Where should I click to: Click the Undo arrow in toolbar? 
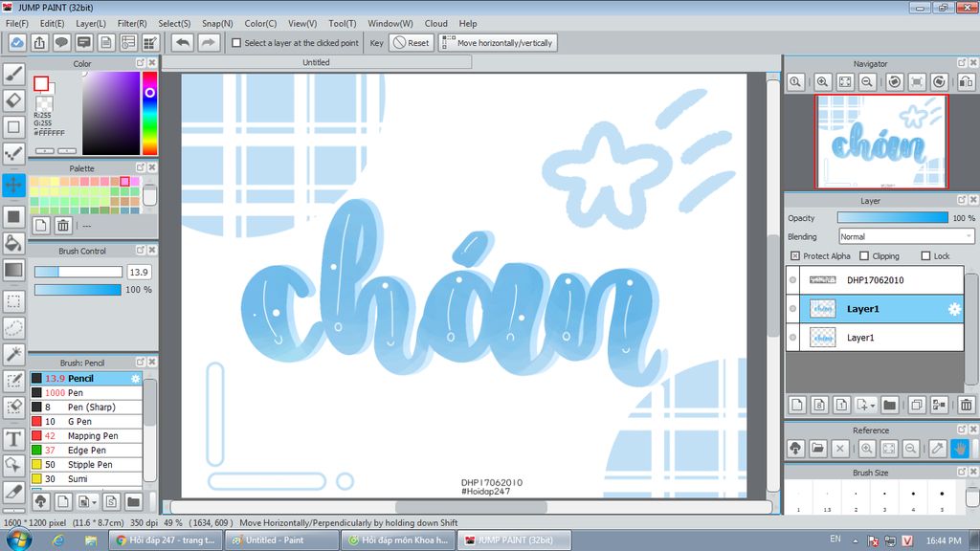coord(183,42)
